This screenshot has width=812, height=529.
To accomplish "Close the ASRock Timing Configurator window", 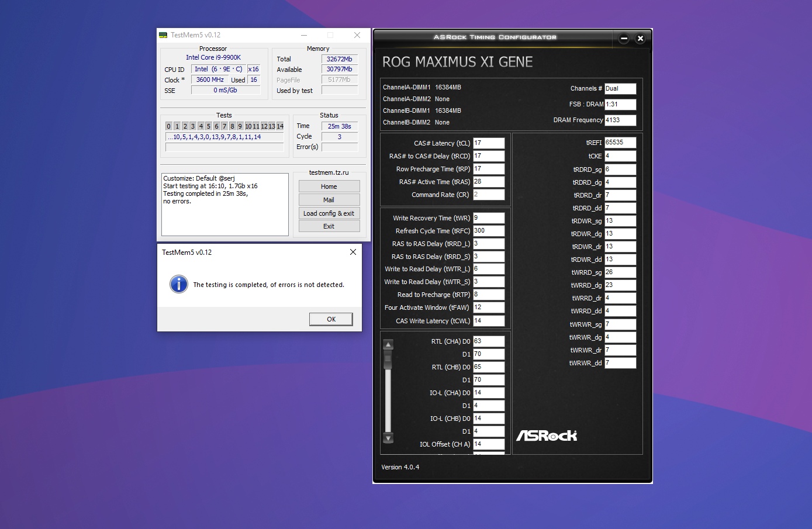I will click(x=640, y=39).
